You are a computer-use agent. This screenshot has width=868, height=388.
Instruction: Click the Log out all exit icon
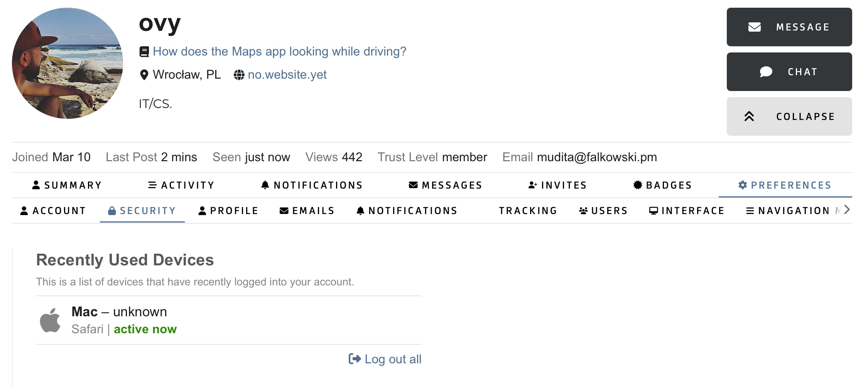point(355,359)
